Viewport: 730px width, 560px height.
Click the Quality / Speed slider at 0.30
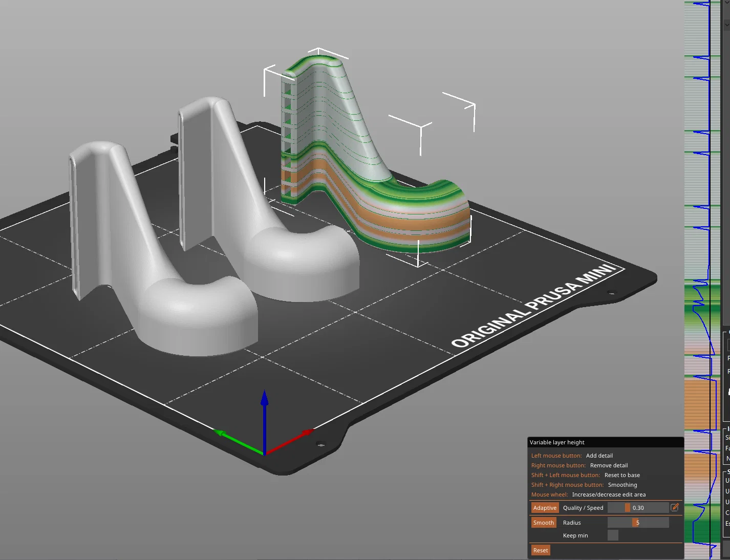click(x=638, y=508)
